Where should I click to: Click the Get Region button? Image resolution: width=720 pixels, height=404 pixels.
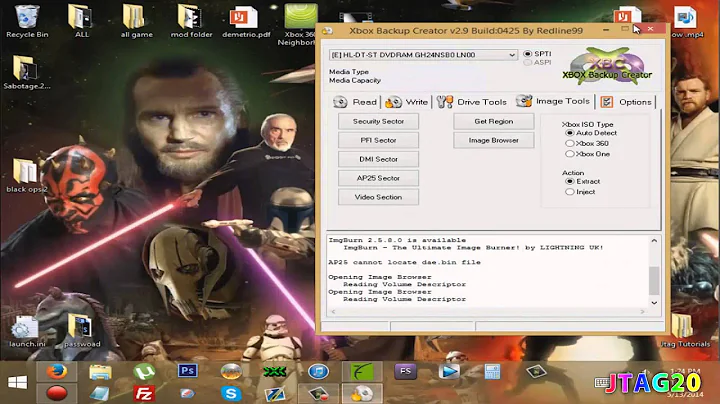point(494,121)
